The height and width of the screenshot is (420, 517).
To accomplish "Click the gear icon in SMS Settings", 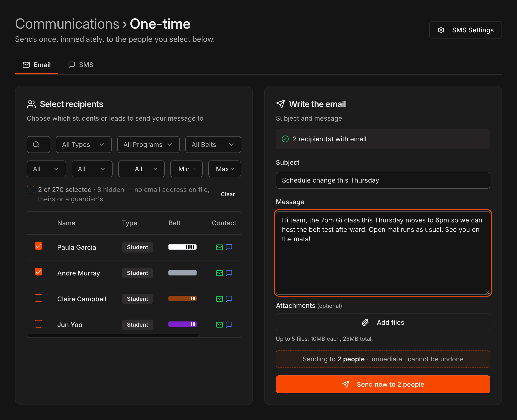I will (x=441, y=30).
